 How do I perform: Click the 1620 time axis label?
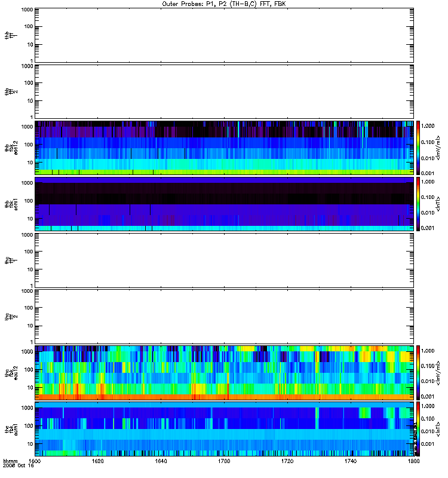(98, 461)
